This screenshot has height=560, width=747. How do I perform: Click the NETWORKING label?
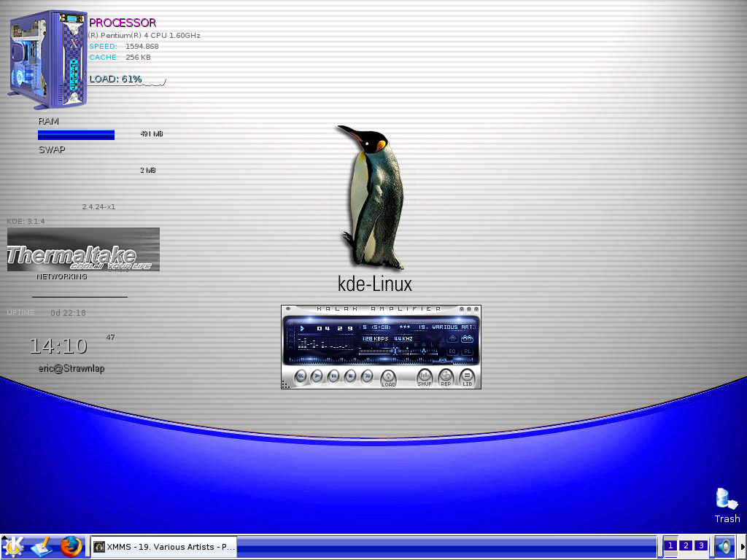(x=62, y=276)
